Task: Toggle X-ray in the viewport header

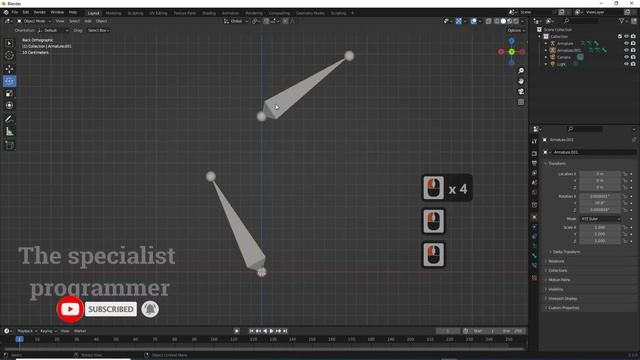Action: tap(489, 21)
